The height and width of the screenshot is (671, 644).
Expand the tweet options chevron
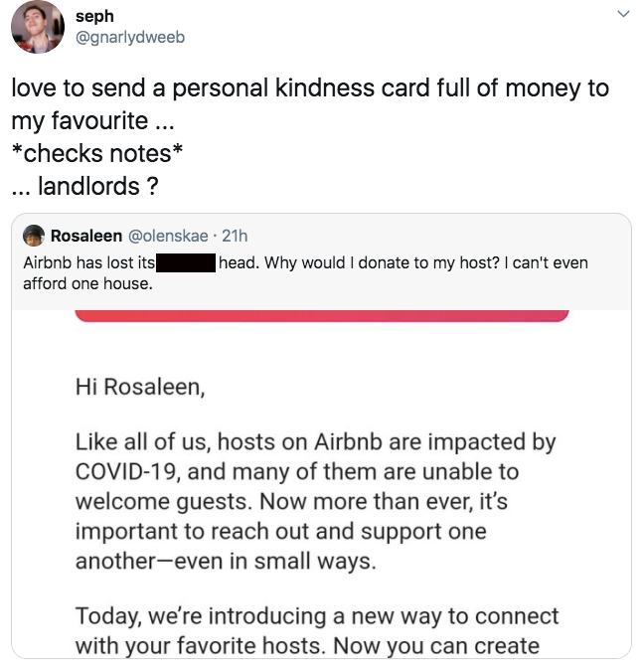click(x=623, y=14)
